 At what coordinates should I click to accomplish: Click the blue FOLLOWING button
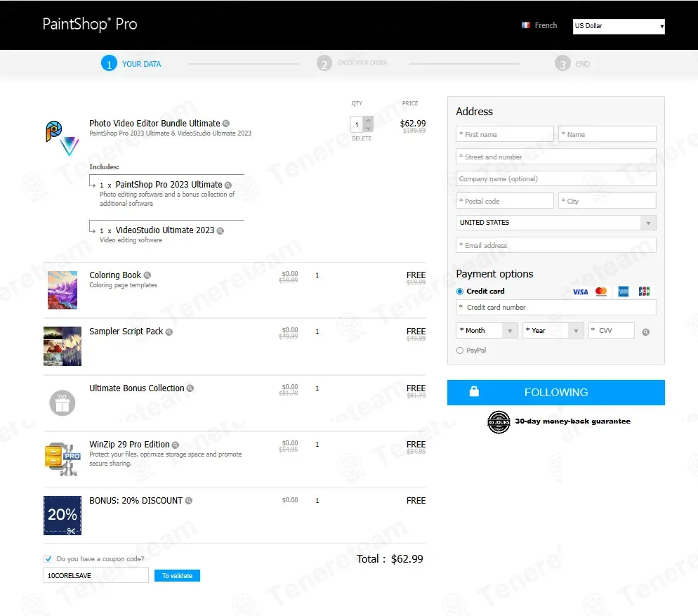[x=555, y=393]
